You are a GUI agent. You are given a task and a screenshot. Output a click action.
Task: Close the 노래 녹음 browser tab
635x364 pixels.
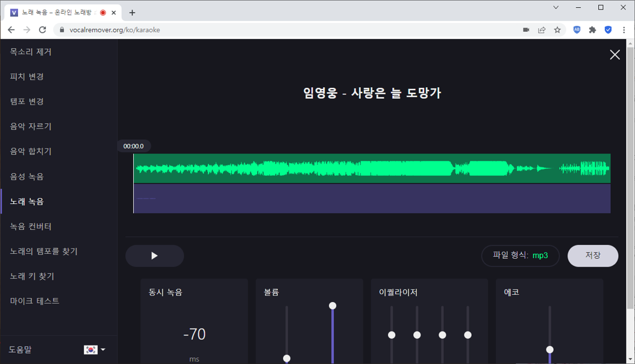(114, 13)
